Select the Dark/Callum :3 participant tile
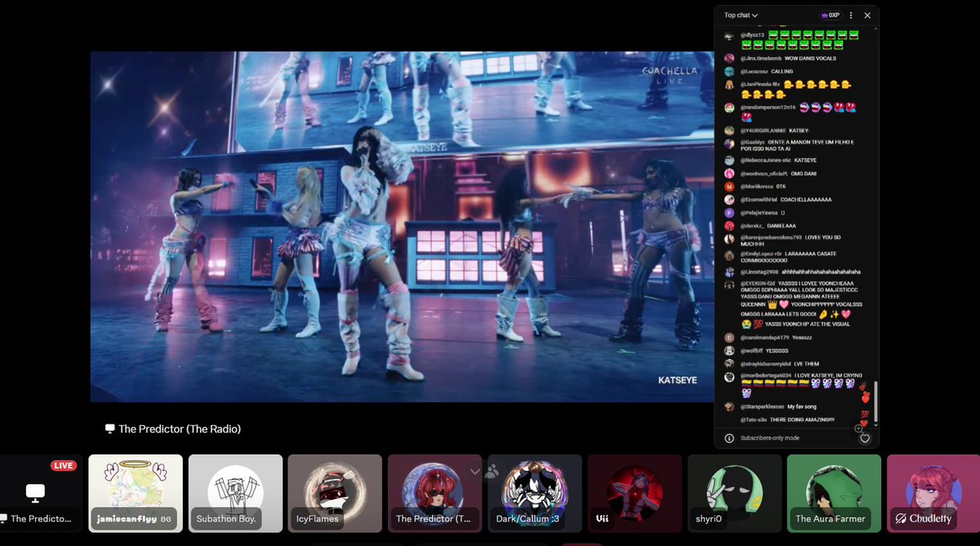Viewport: 980px width, 546px height. (535, 494)
